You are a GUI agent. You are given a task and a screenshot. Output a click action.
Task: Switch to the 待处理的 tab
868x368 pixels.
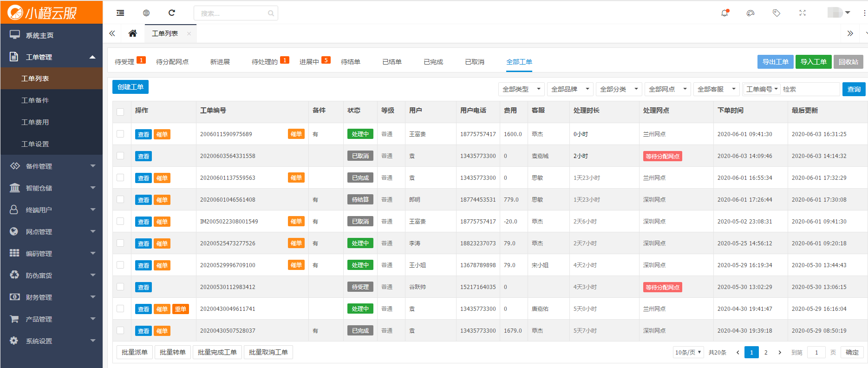(x=265, y=62)
